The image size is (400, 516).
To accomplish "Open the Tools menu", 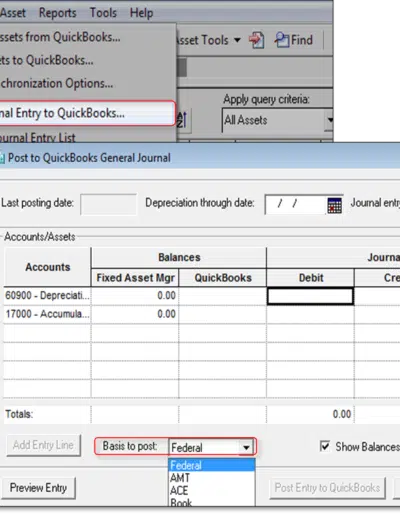I will coord(103,13).
